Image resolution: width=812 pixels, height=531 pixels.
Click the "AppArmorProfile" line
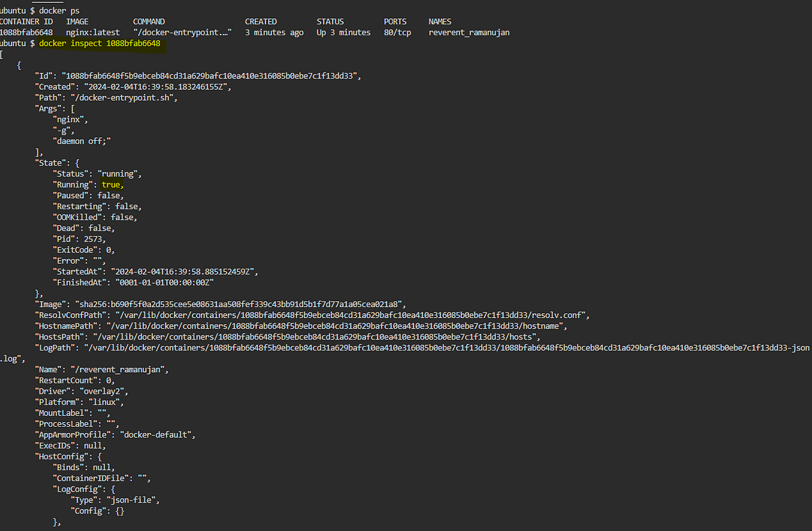(115, 434)
